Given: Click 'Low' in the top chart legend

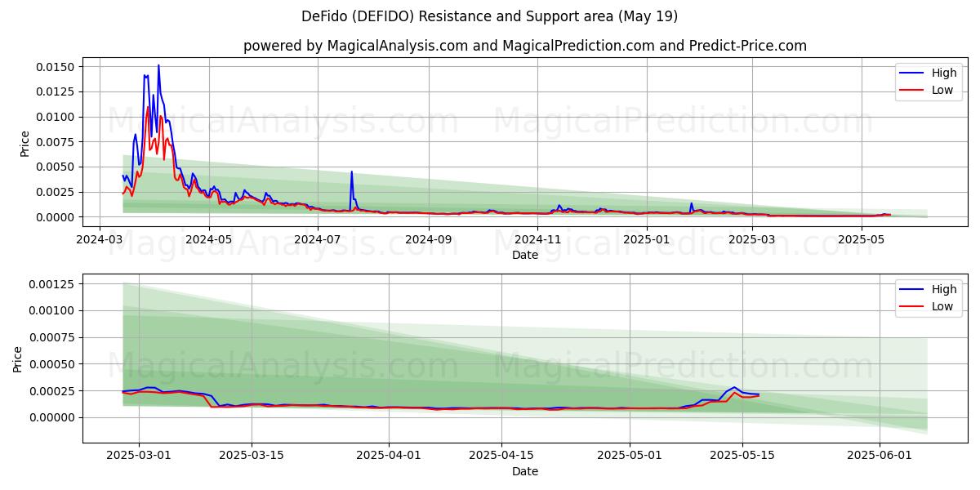Looking at the screenshot, I should (x=942, y=90).
